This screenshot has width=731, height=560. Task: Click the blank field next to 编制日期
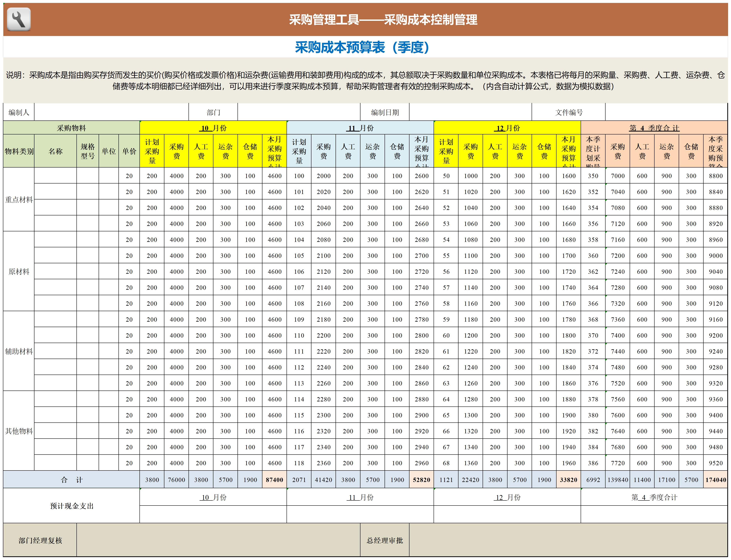[471, 112]
